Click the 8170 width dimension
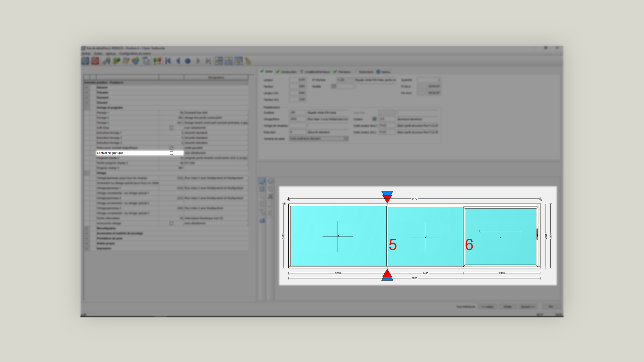The image size is (644, 362). click(x=414, y=199)
